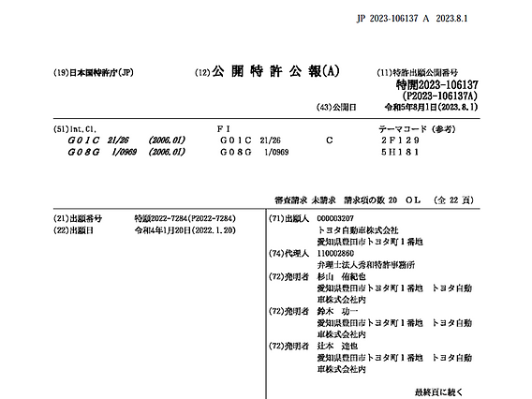Viewport: 532px width, 399px height.
Task: Click the label (51)Int.Cl.
Action: (x=75, y=129)
